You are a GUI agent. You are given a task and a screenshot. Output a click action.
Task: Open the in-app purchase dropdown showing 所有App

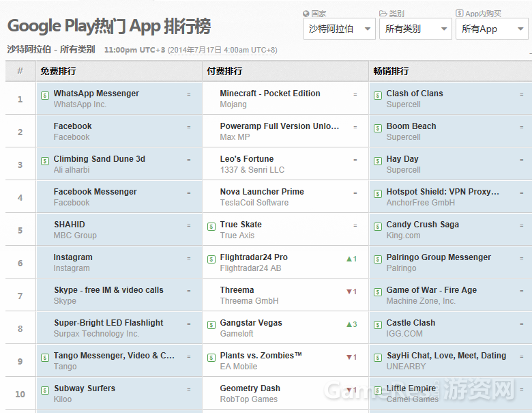click(x=492, y=29)
